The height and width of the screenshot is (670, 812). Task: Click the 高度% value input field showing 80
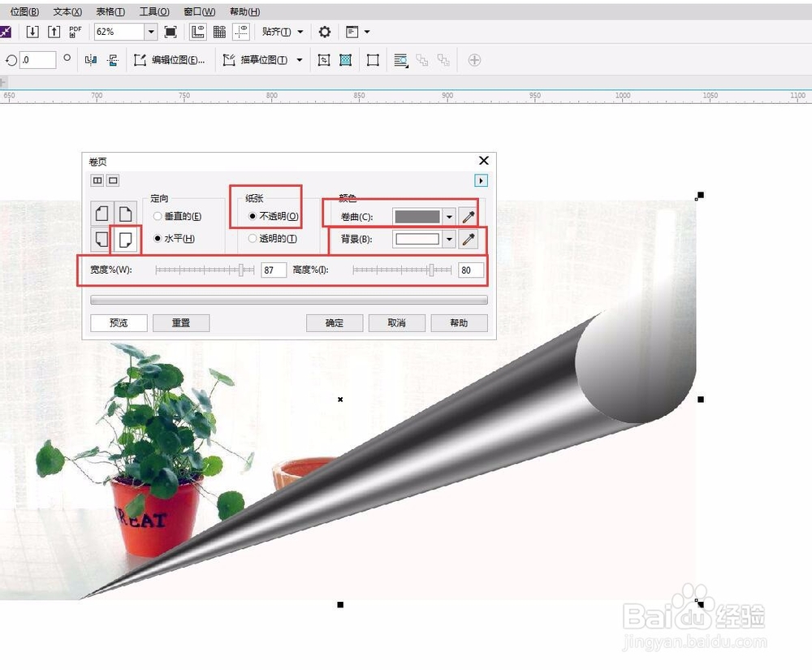470,270
